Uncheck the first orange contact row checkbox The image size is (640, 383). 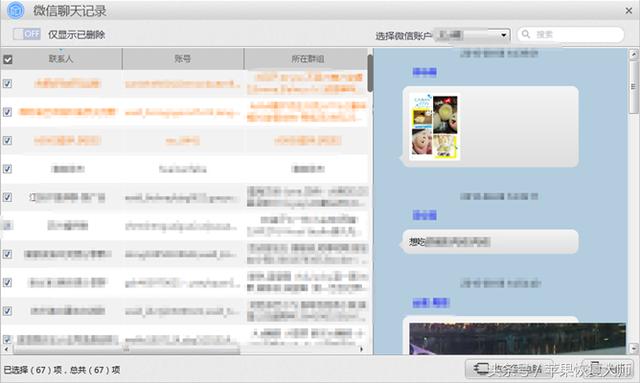(x=7, y=84)
